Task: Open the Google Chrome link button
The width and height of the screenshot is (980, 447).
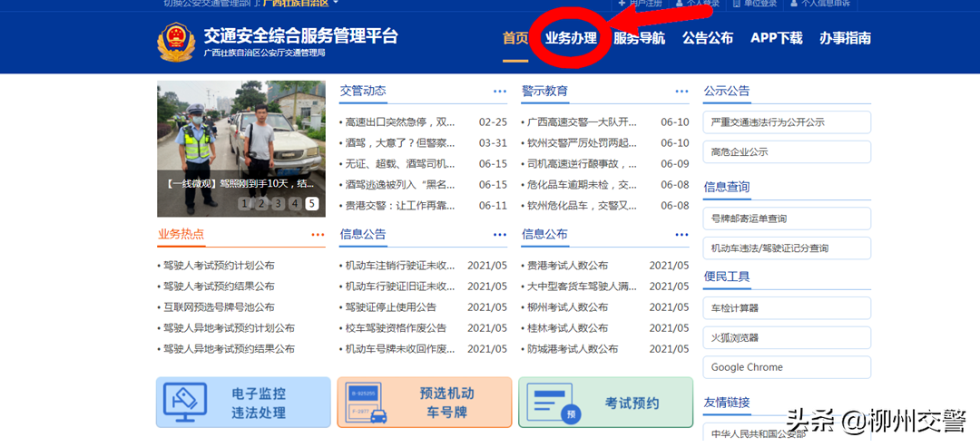Action: coord(787,367)
